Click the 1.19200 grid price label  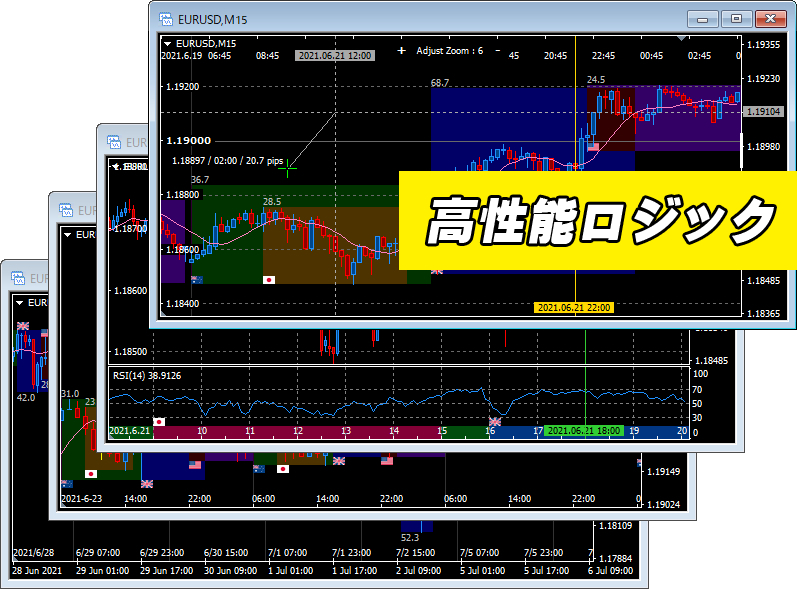[182, 87]
